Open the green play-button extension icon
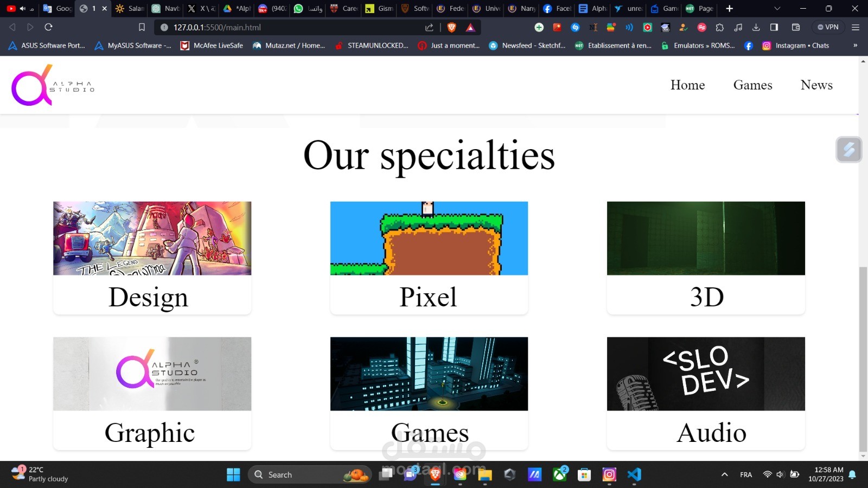 [x=647, y=27]
